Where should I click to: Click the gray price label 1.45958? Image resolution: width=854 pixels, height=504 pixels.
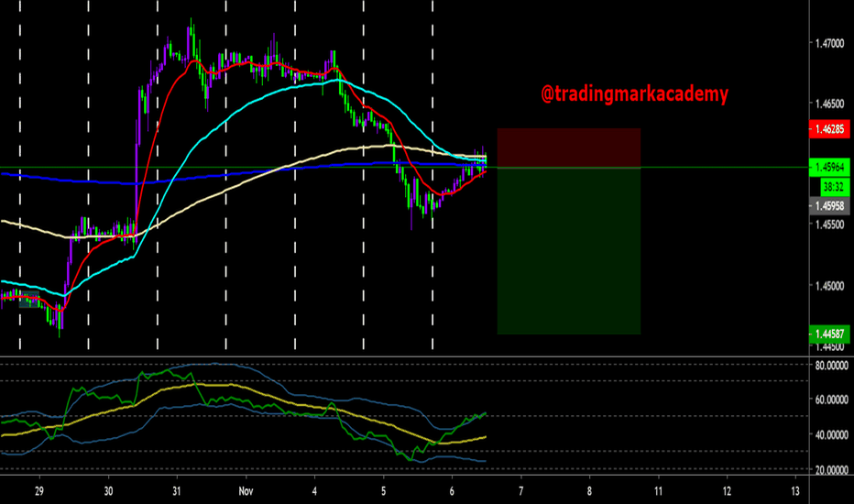pyautogui.click(x=829, y=206)
